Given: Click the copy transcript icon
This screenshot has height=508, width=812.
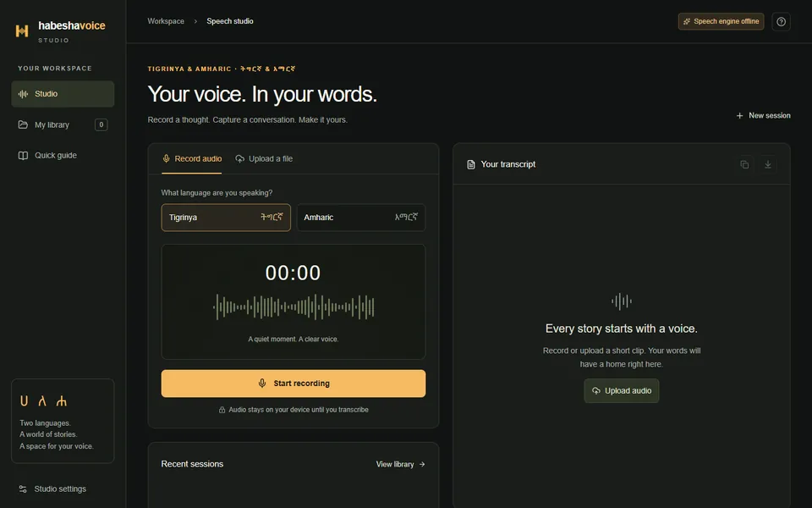Looking at the screenshot, I should pos(744,164).
